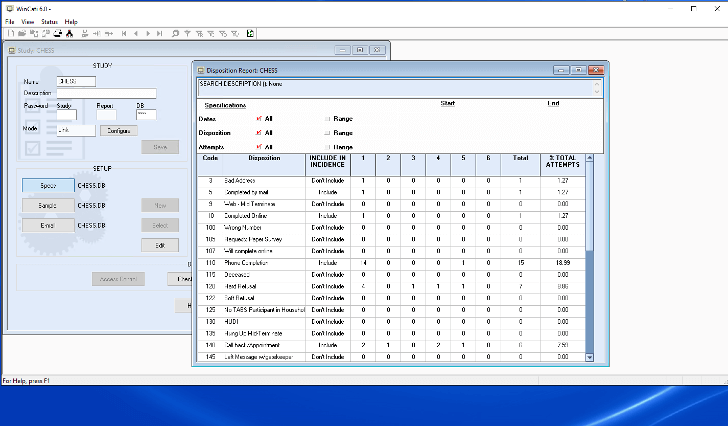
Task: Click the Access Control button
Action: point(118,279)
